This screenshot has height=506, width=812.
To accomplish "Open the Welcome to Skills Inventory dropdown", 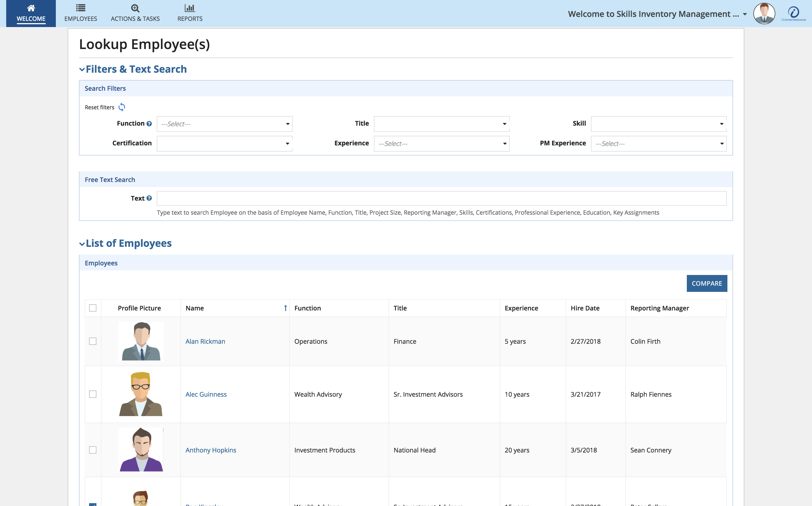I will 657,14.
